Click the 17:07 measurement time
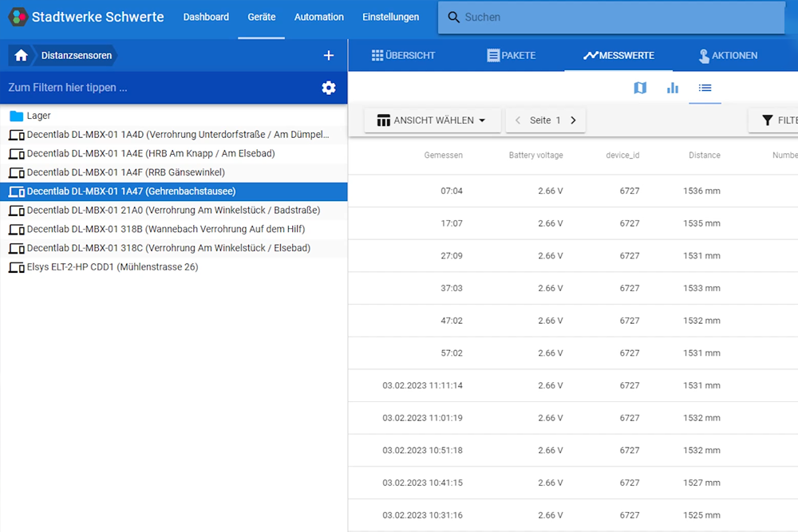This screenshot has width=798, height=532. (452, 223)
